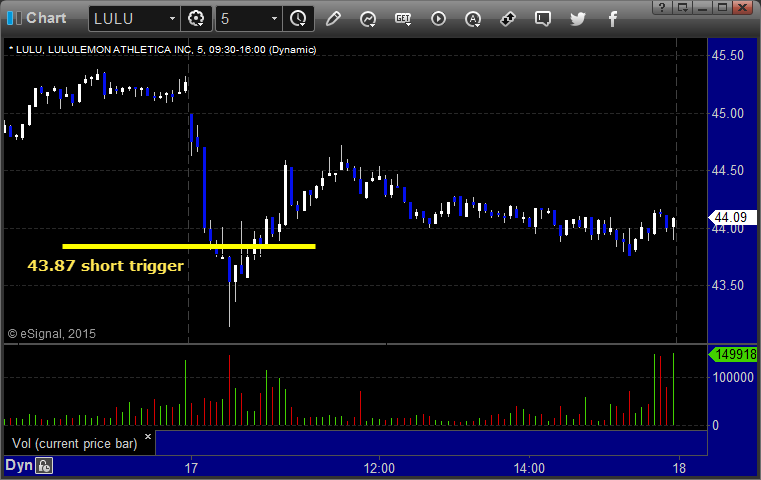Click the 100000 volume axis label
The width and height of the screenshot is (761, 480).
tap(733, 377)
